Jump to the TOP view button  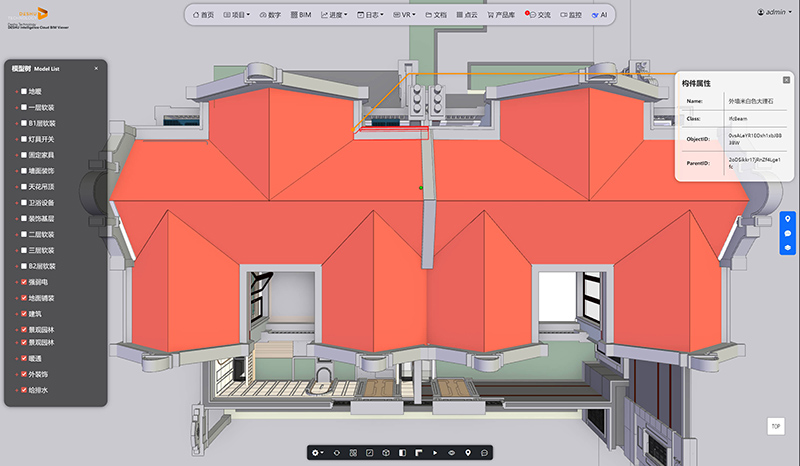click(x=776, y=426)
